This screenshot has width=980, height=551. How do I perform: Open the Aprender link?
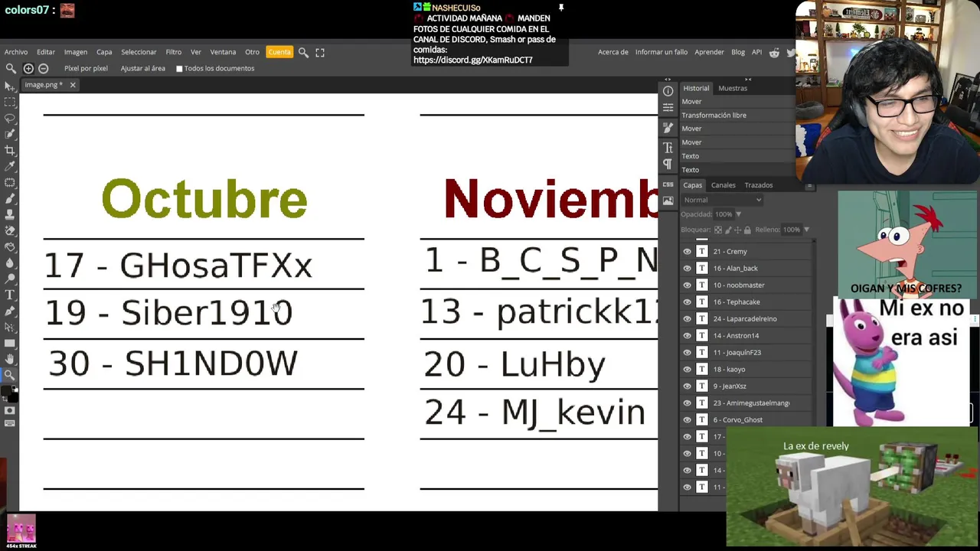click(x=709, y=52)
